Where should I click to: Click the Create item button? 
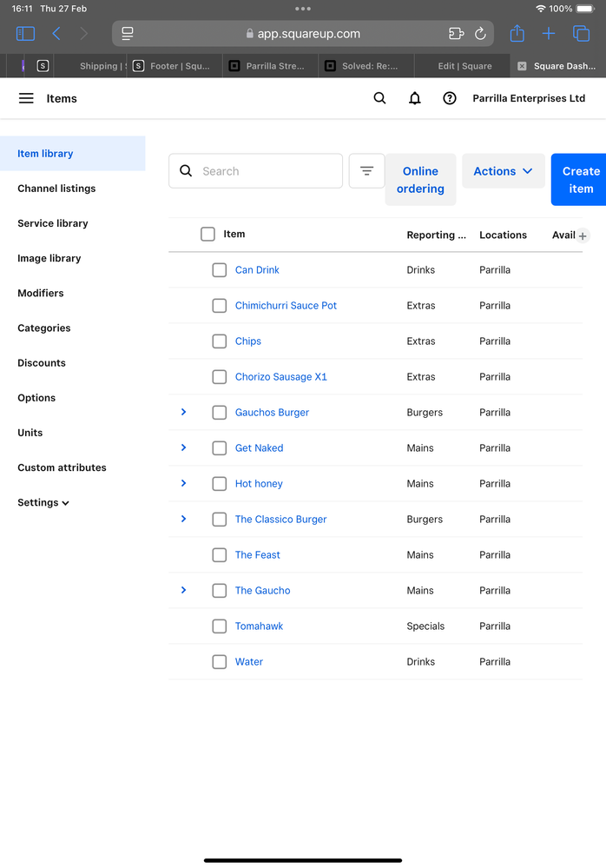pyautogui.click(x=580, y=180)
